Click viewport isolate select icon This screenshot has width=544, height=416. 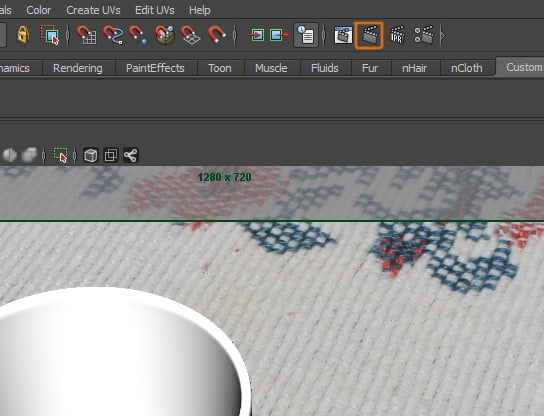point(60,155)
